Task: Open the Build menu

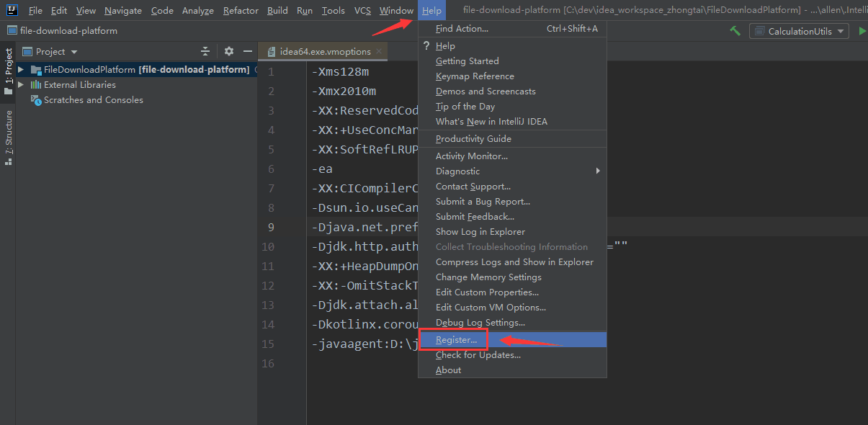Action: click(x=277, y=11)
